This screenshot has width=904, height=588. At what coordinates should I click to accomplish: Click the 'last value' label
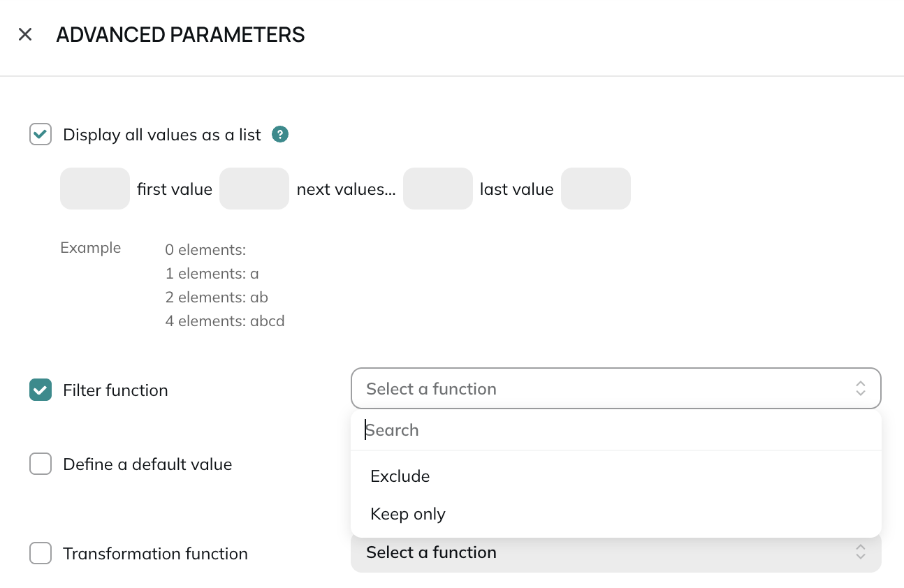[x=516, y=189]
